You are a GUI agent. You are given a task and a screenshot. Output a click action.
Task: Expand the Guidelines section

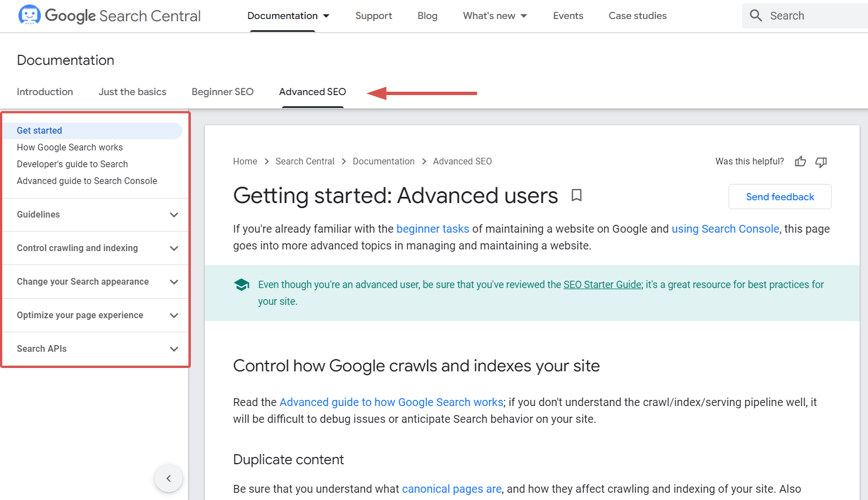pos(96,215)
